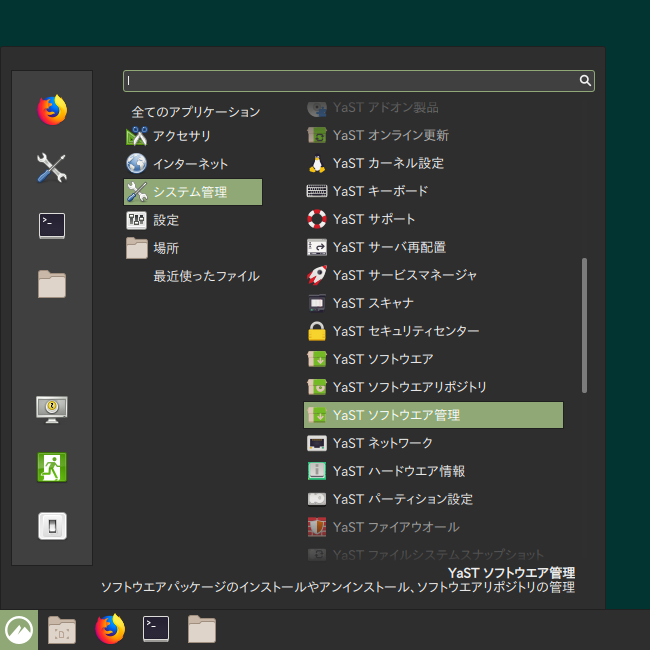Click the info icon for ハードウエア情報
650x650 pixels.
pos(317,471)
